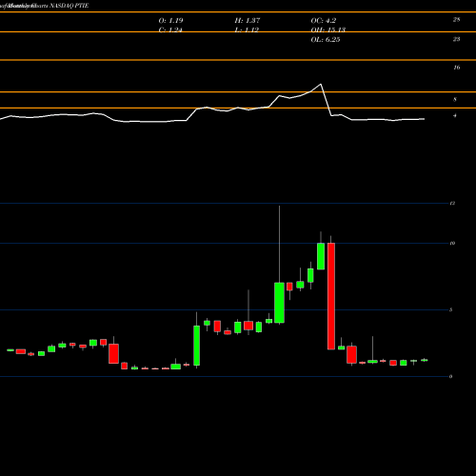Screen dimensions: 476x476
Task: Click the candlestick axis label 5
Action: pos(451,309)
